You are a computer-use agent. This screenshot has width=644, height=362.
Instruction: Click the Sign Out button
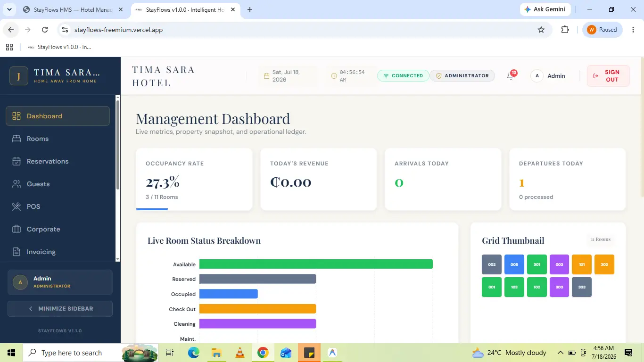point(608,76)
